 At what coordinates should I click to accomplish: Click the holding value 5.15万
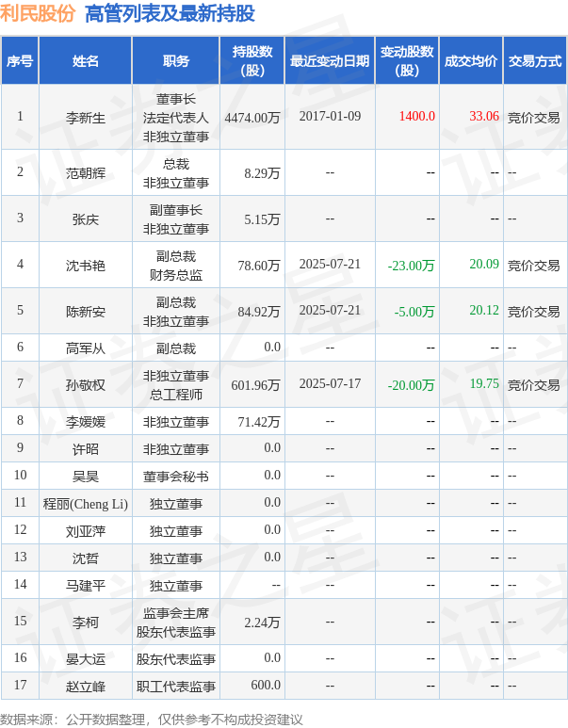coord(262,219)
